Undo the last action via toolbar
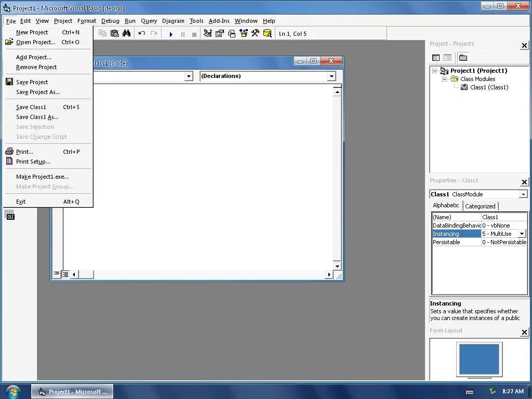 [x=142, y=33]
